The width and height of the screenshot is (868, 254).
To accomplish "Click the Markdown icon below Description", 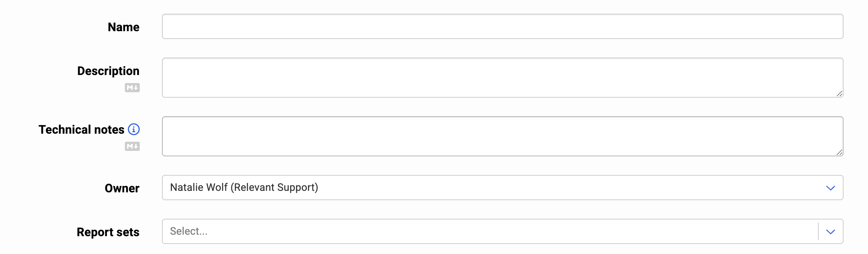I will 133,88.
